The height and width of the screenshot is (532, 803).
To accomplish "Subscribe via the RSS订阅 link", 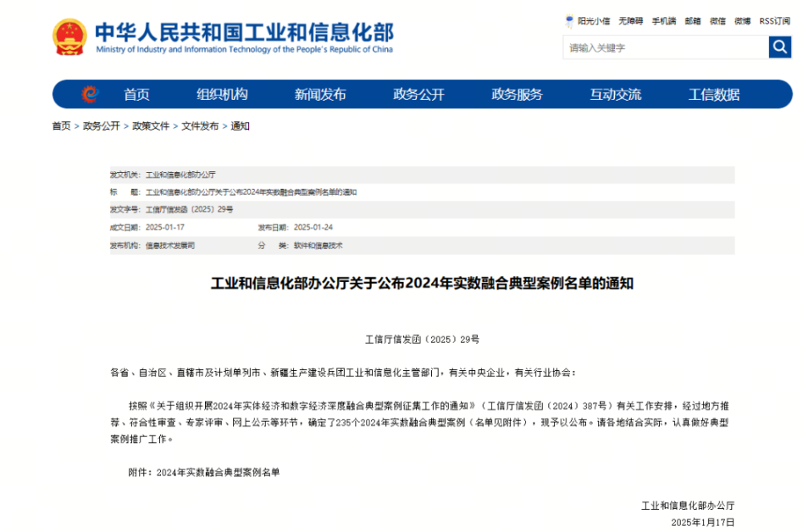I will coord(774,20).
